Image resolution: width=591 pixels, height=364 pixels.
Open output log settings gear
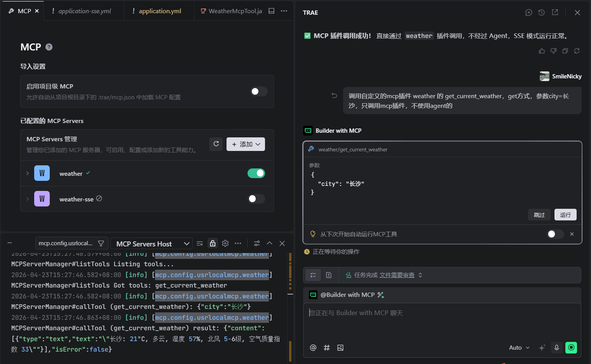pyautogui.click(x=225, y=243)
